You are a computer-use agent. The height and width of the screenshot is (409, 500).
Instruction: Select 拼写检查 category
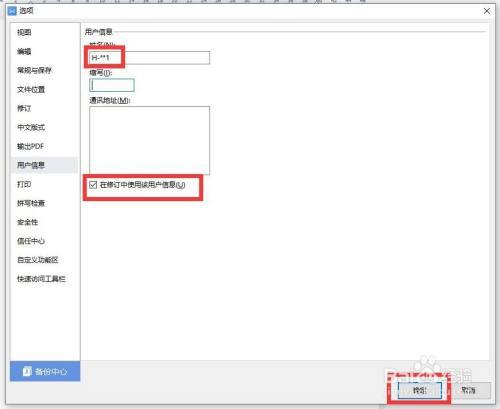(31, 203)
